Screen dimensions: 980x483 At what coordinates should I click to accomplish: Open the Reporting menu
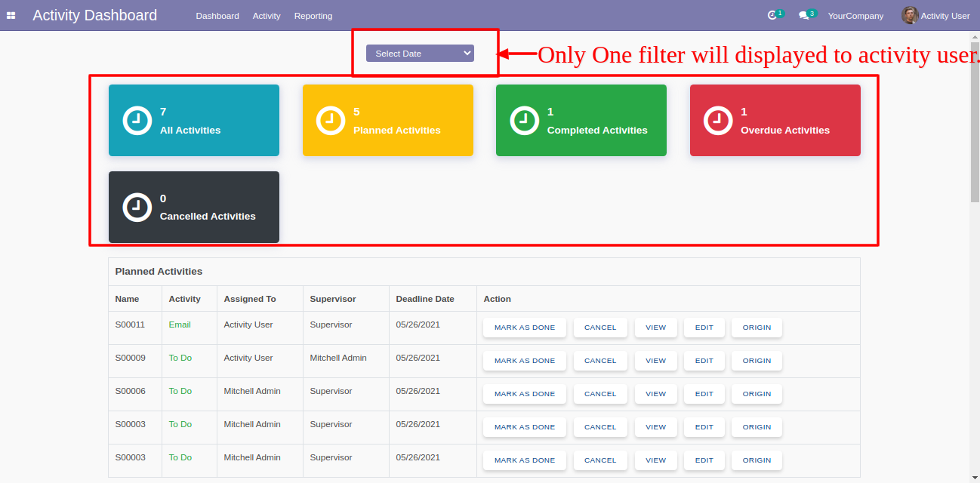click(313, 16)
